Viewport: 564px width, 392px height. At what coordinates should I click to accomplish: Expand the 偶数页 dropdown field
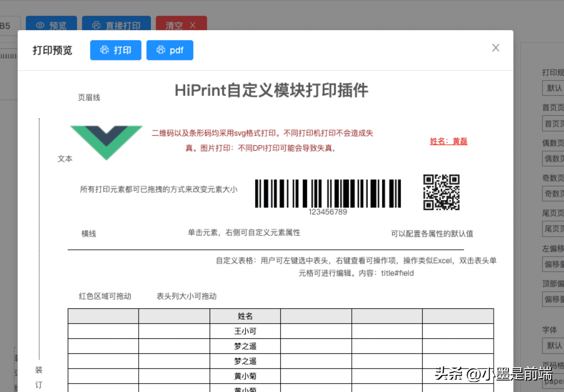(553, 159)
